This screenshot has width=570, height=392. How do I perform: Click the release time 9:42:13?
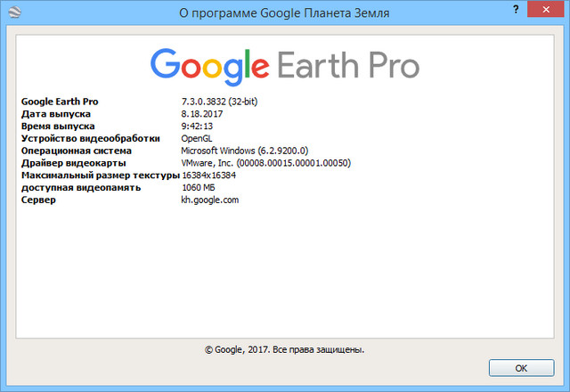197,127
